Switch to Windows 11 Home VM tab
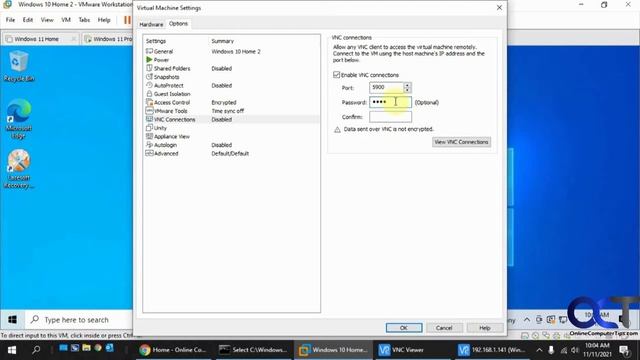 (x=40, y=39)
